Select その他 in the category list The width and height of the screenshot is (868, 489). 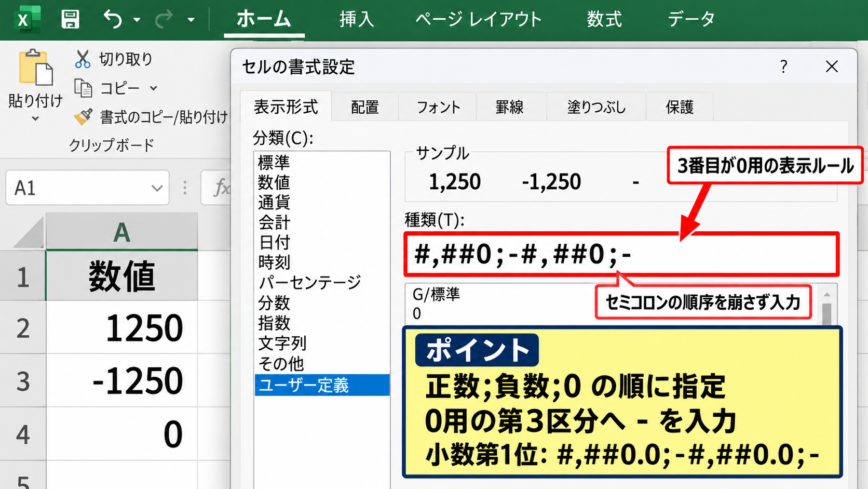322,364
